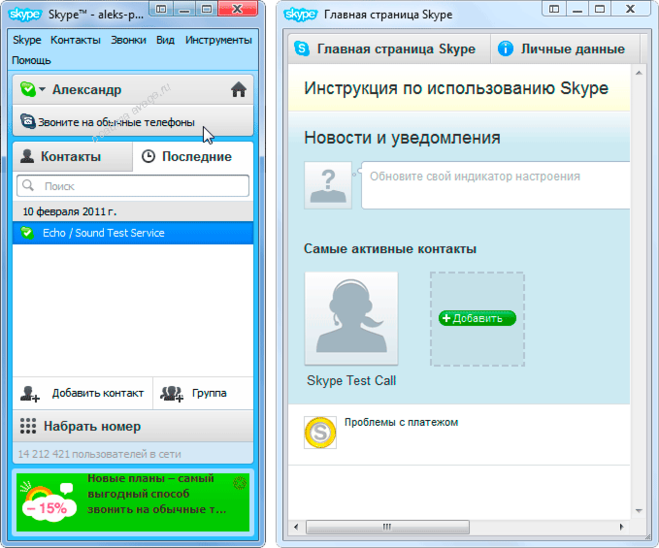Click compact view button in main window
The image size is (659, 548).
161,9
